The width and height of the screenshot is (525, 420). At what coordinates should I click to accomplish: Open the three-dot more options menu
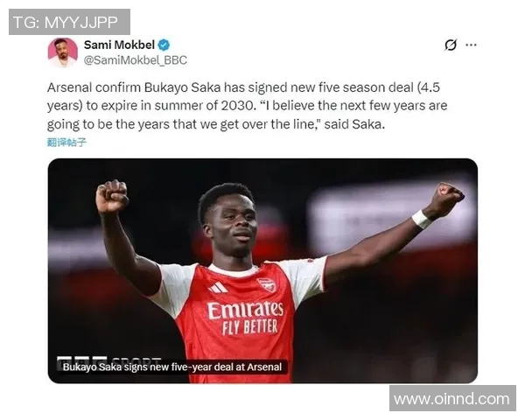pos(471,45)
